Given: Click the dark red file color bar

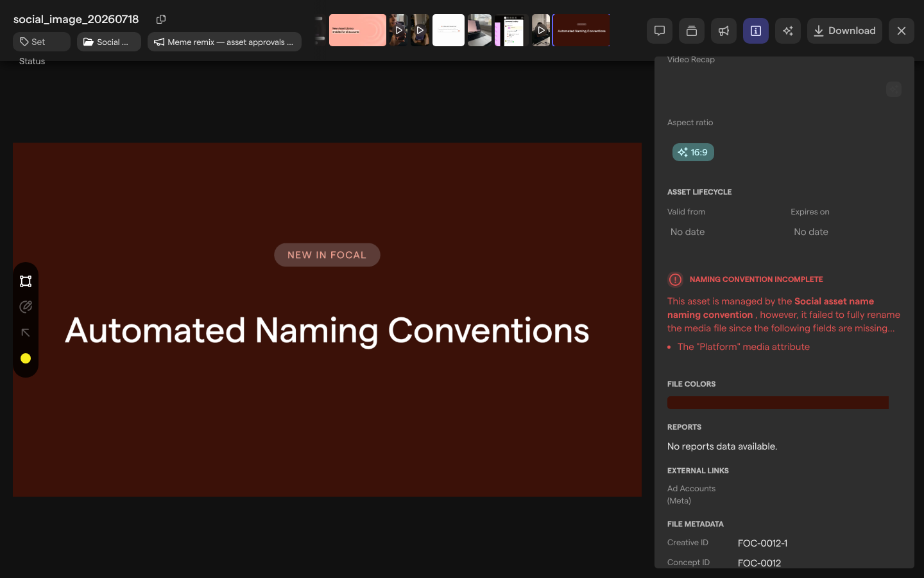Looking at the screenshot, I should click(778, 403).
